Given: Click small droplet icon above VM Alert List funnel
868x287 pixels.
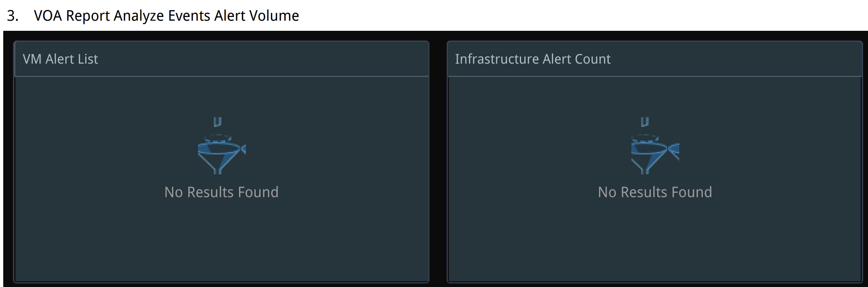Looking at the screenshot, I should click(218, 122).
